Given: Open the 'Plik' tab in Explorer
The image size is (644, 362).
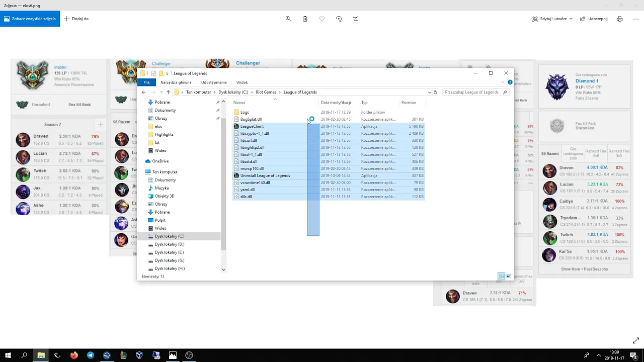Looking at the screenshot, I should coord(146,82).
